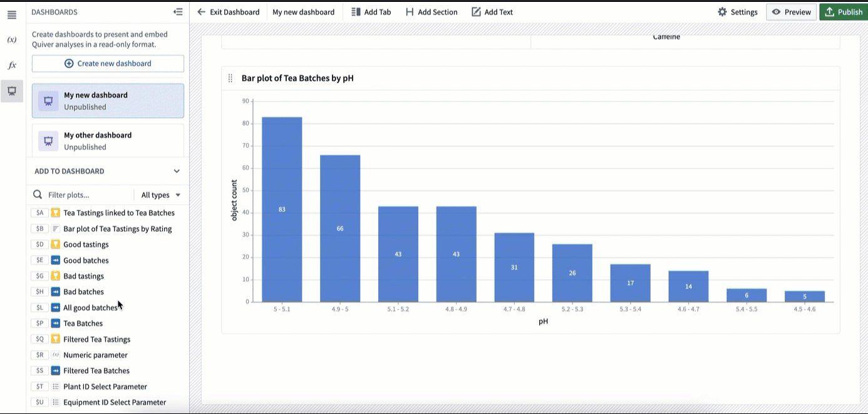Select My other dashboard in the list
Image resolution: width=868 pixels, height=414 pixels.
[x=108, y=141]
